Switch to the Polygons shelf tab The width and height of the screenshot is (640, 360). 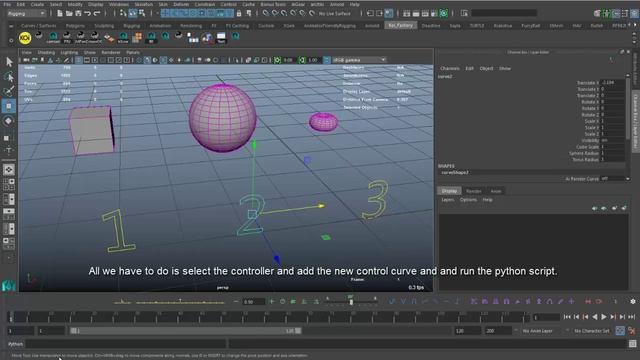tap(76, 25)
